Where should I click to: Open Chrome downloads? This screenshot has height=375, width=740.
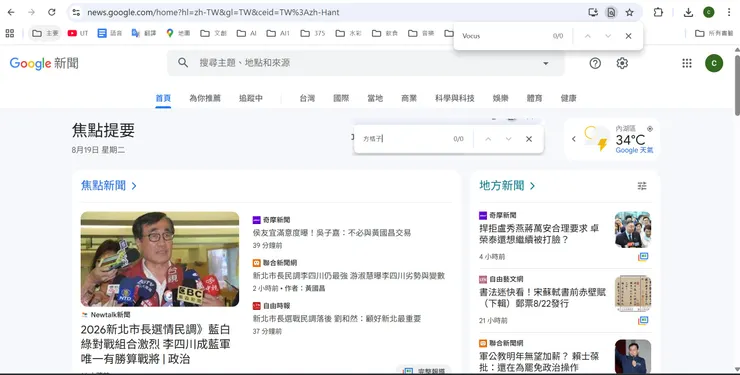[x=688, y=12]
